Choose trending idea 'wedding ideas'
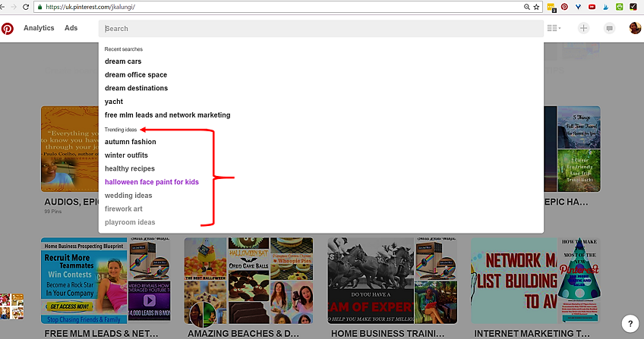Screen dimensions: 644x339 [x=128, y=196]
